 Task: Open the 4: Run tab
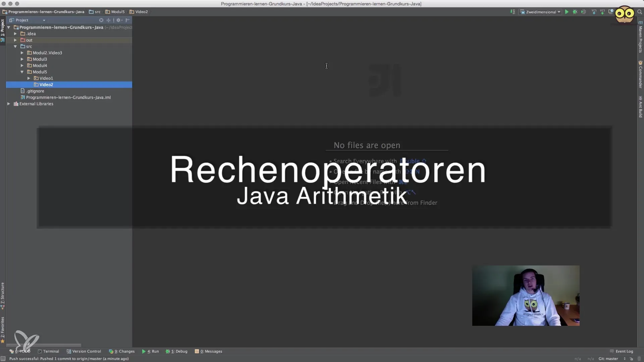click(150, 351)
